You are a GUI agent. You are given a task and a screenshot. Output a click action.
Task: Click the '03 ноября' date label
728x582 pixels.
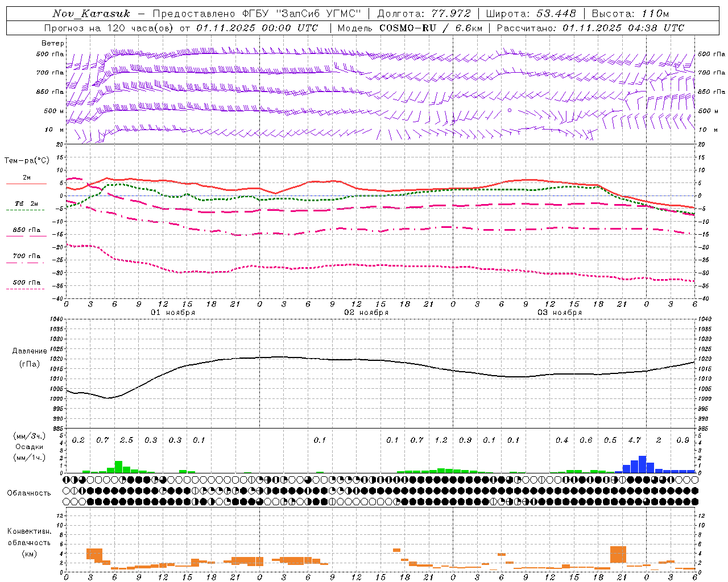[560, 313]
